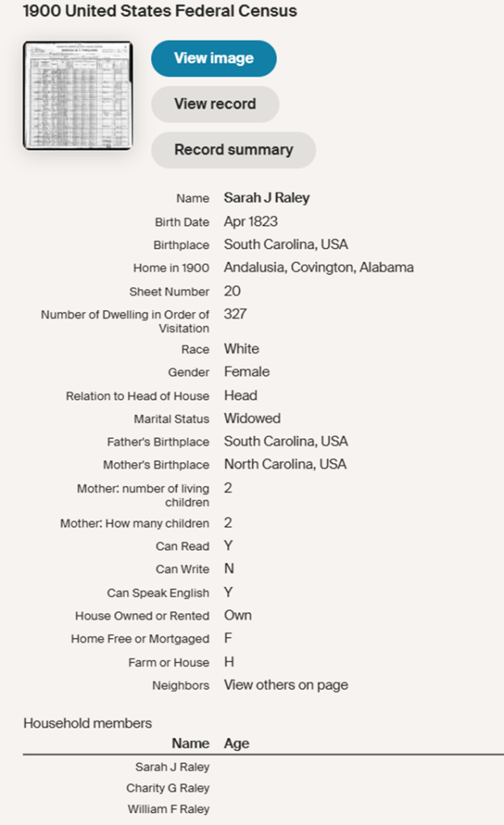Click North Carolina, USA mother's birthplace

coord(285,464)
